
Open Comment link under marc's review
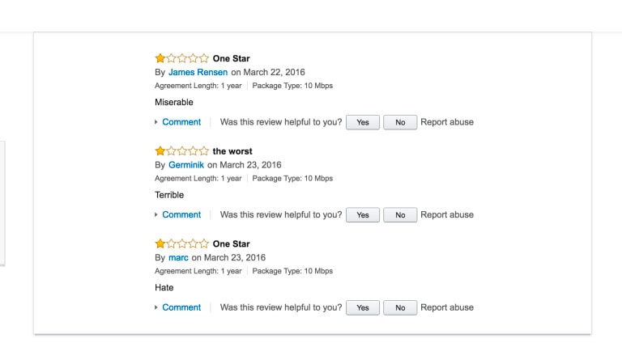point(181,307)
